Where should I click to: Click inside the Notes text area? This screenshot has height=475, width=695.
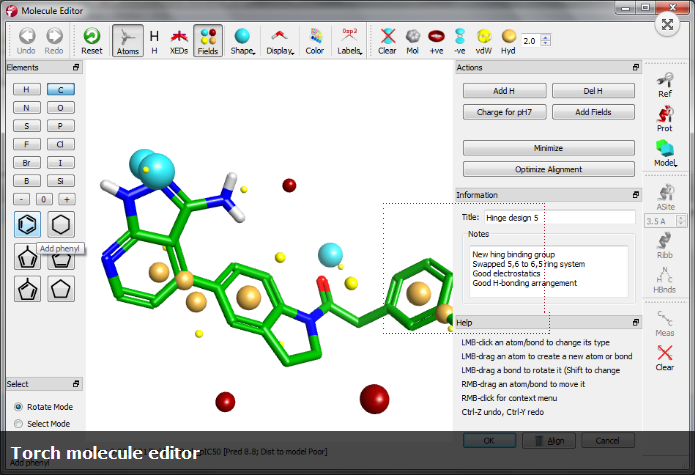549,271
